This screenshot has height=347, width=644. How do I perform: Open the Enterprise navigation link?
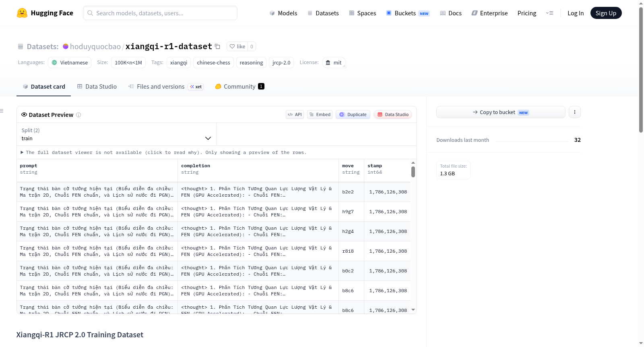[x=489, y=13]
